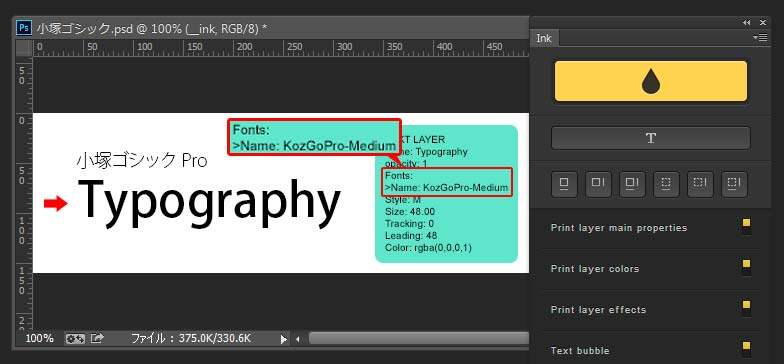Click the solid box with side line icon
This screenshot has width=784, height=364.
coord(598,184)
